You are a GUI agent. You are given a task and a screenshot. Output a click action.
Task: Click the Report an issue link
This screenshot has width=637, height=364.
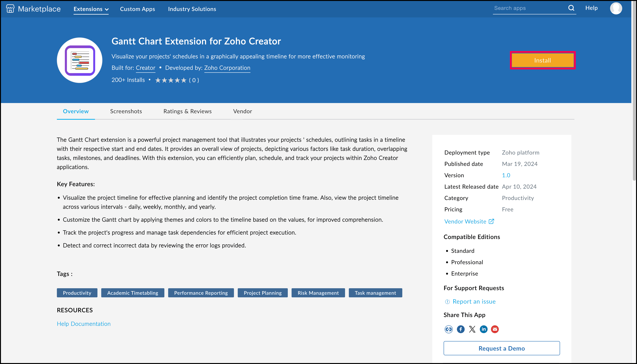point(474,302)
